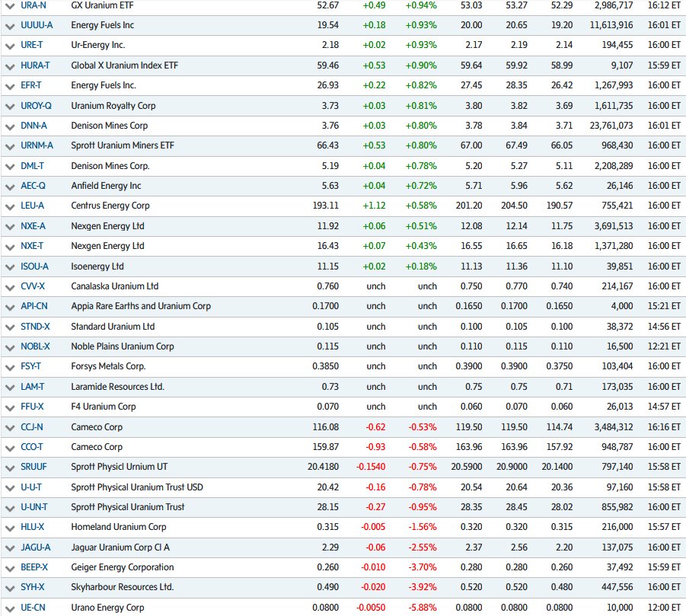The height and width of the screenshot is (616, 686).
Task: Expand the U-UN-T row chevron
Action: pos(10,509)
